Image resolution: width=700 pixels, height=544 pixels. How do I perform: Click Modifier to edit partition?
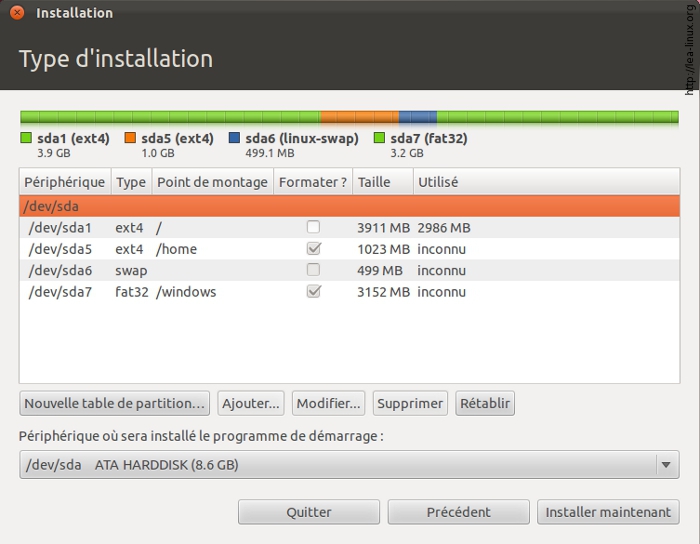(x=328, y=404)
